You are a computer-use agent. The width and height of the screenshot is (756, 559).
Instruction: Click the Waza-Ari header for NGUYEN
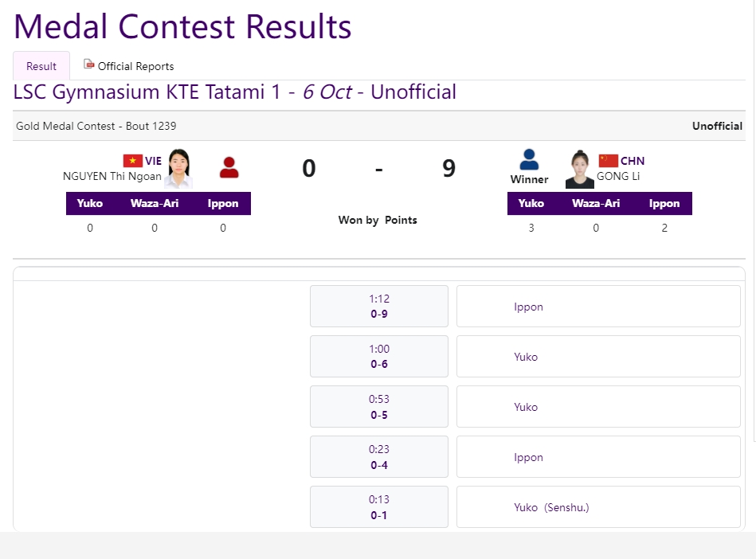coord(155,203)
